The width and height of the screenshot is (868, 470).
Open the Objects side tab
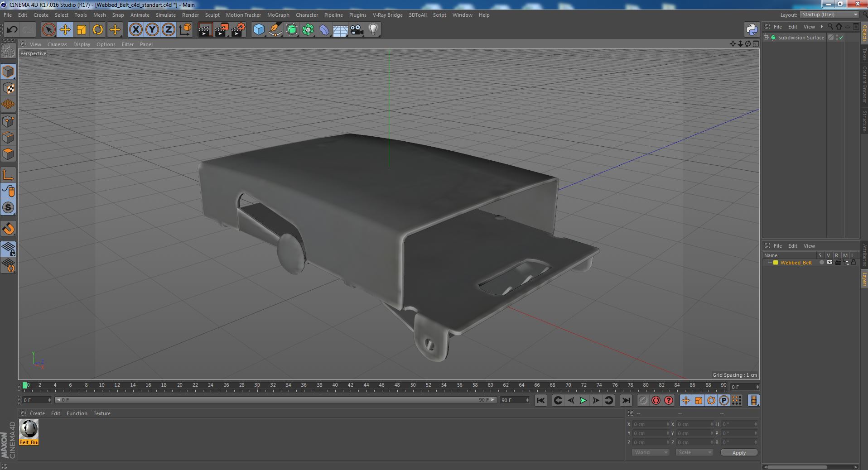864,33
